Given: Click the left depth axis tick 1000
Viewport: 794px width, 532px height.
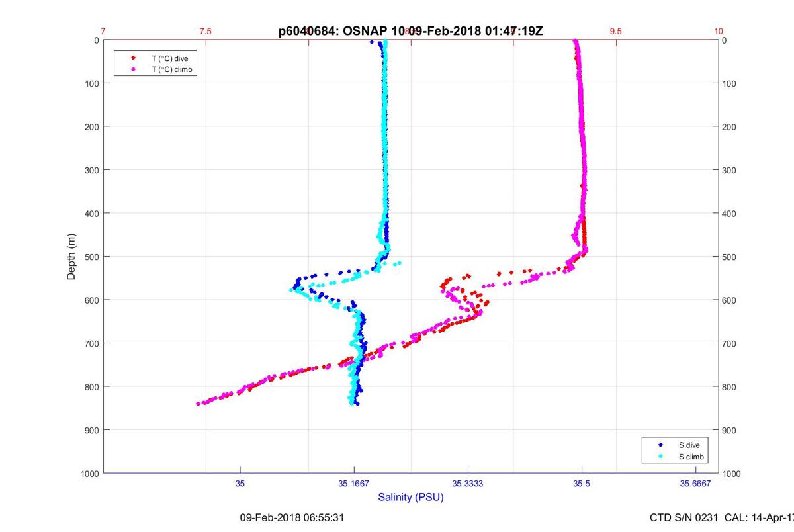Looking at the screenshot, I should 90,474.
